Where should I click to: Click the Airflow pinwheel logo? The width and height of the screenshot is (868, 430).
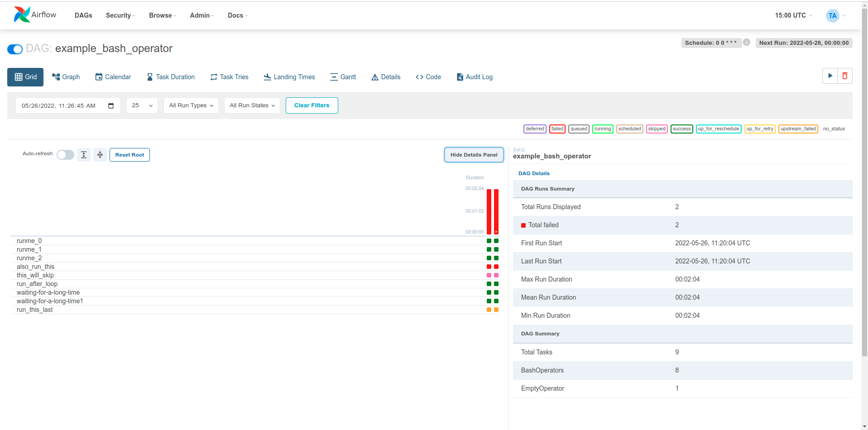22,15
